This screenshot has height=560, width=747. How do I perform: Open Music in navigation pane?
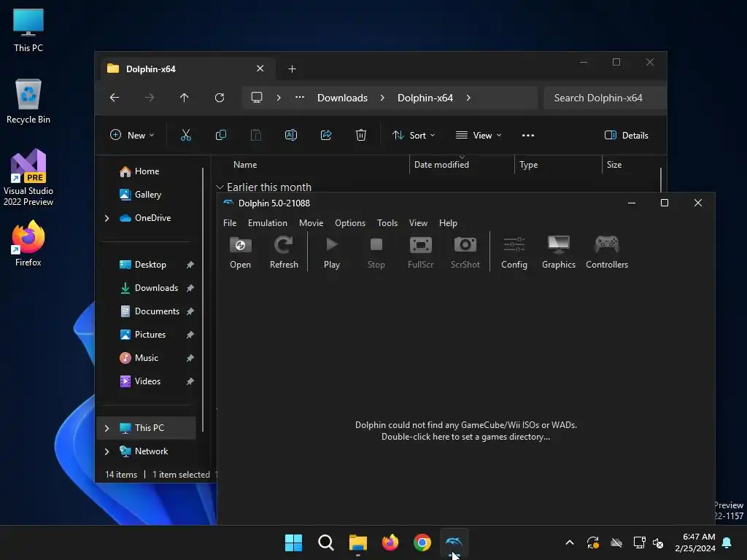(146, 358)
